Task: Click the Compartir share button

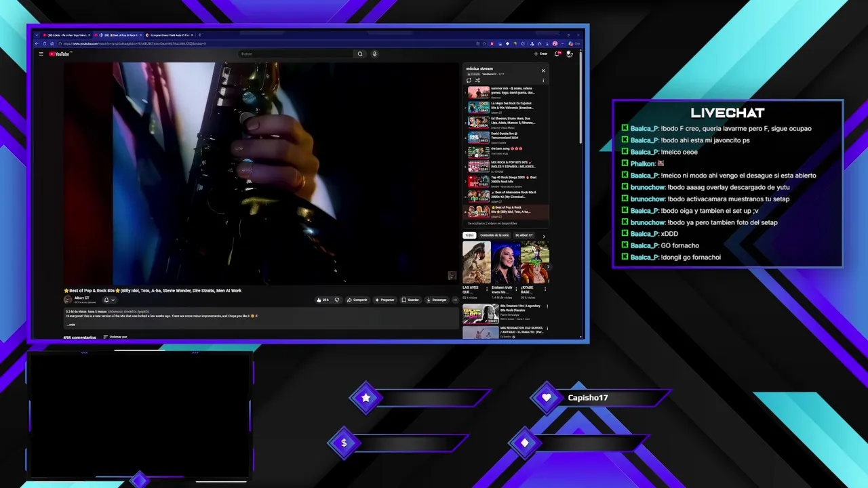Action: 357,300
